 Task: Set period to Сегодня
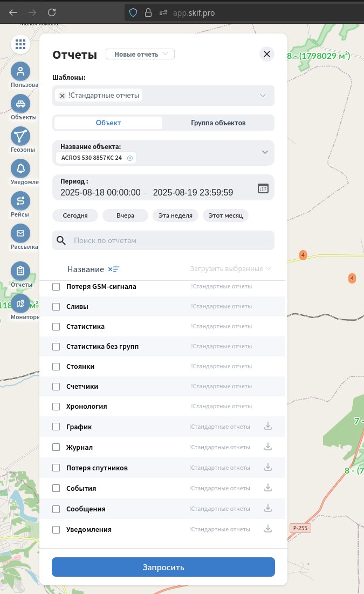[x=75, y=215]
